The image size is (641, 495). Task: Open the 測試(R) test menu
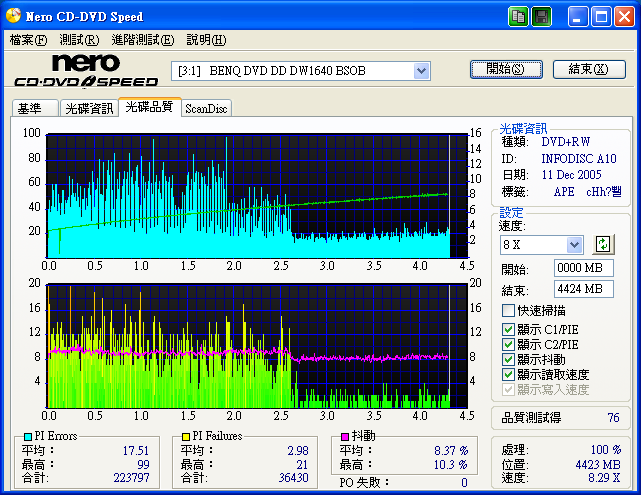[x=79, y=40]
